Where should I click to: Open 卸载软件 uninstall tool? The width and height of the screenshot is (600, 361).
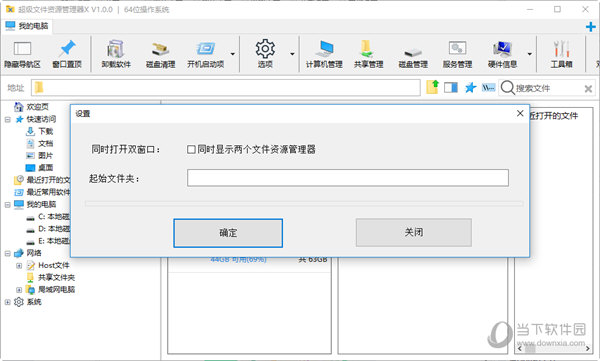click(x=116, y=55)
